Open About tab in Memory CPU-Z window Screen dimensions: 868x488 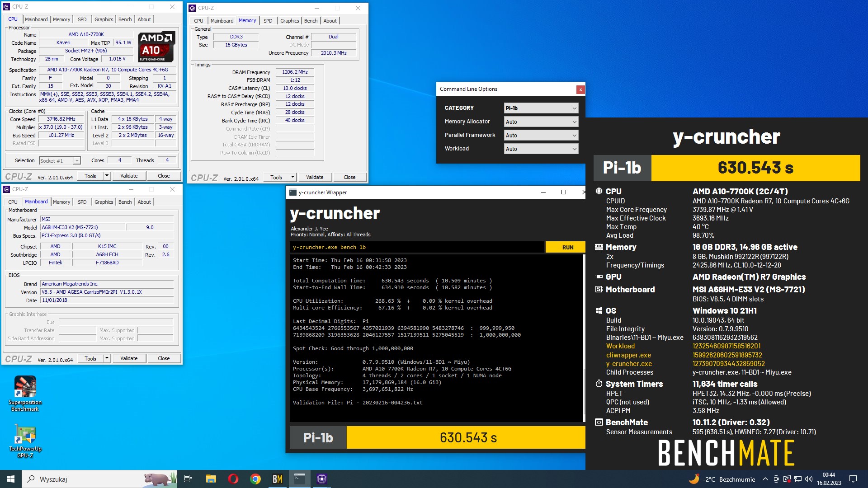[x=330, y=21]
